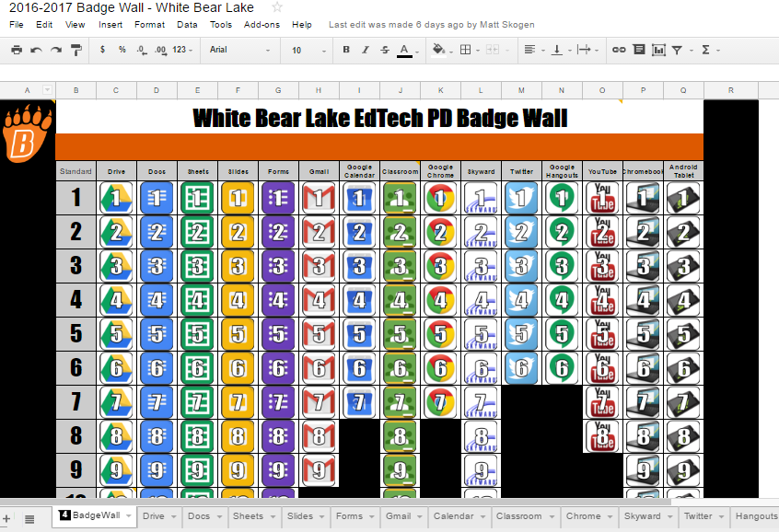Select column header R
Image resolution: width=779 pixels, height=532 pixels.
(731, 90)
